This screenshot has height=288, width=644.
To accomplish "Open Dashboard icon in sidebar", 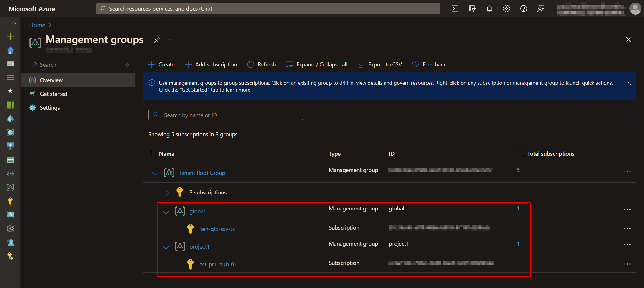I will click(10, 64).
